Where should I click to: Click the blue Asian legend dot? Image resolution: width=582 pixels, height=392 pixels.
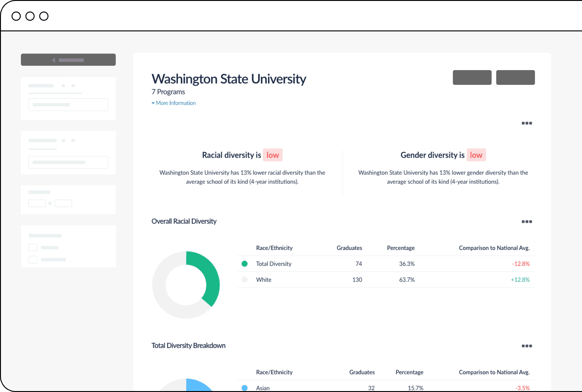pyautogui.click(x=245, y=388)
